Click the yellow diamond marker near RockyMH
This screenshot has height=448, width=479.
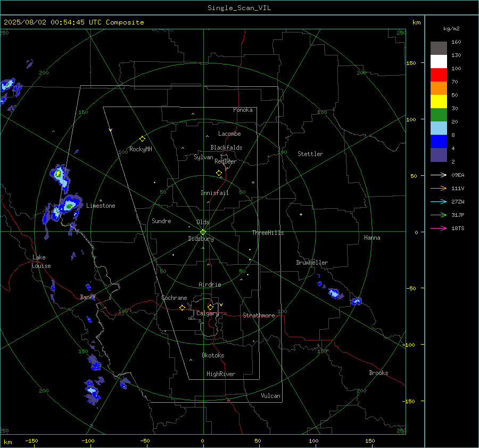[x=142, y=139]
